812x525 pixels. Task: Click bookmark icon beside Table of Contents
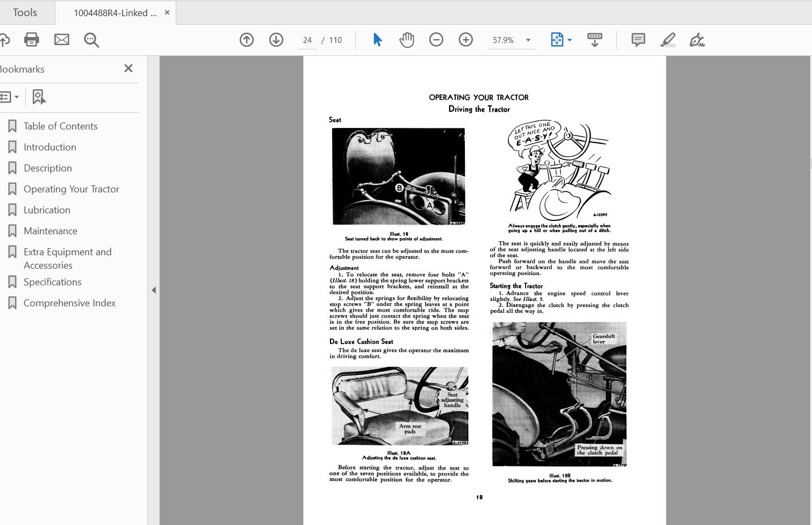[12, 126]
